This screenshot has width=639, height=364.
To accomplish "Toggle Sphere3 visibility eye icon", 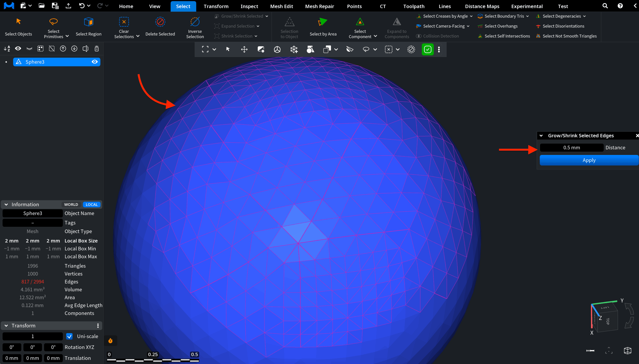I will click(x=95, y=62).
